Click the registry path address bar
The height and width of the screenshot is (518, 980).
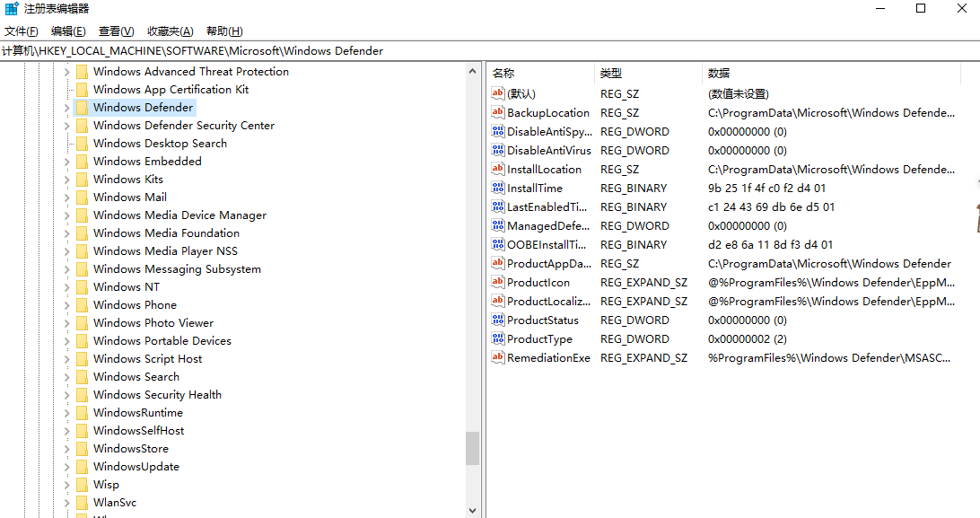490,50
